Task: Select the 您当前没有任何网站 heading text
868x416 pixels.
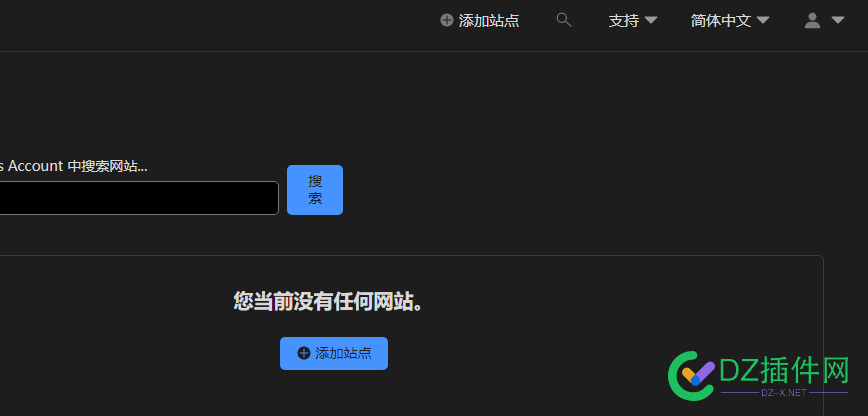Action: 328,302
